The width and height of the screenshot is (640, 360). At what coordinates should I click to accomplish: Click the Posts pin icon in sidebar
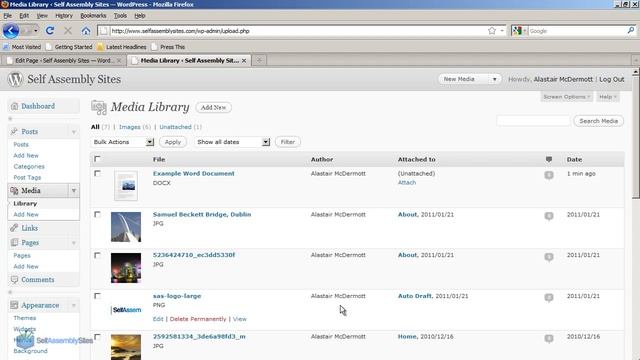pos(14,131)
